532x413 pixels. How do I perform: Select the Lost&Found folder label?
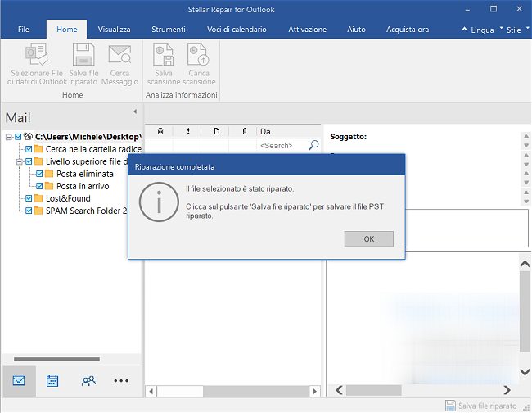[68, 198]
